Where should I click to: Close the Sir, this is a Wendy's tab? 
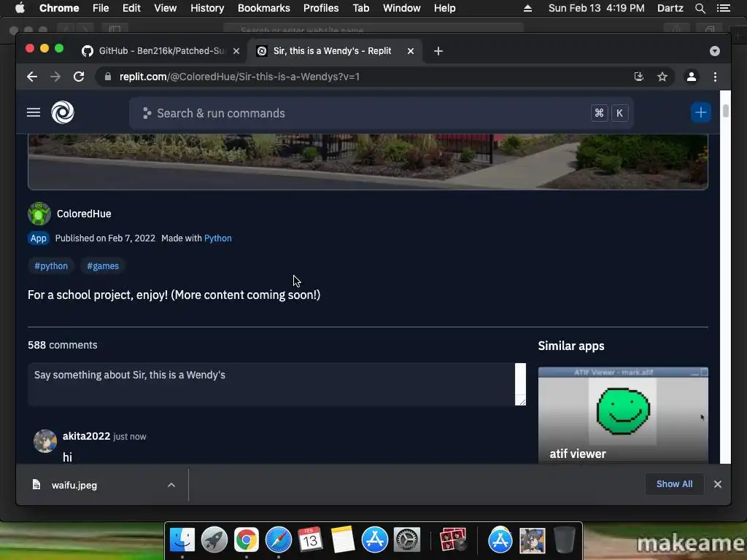411,51
